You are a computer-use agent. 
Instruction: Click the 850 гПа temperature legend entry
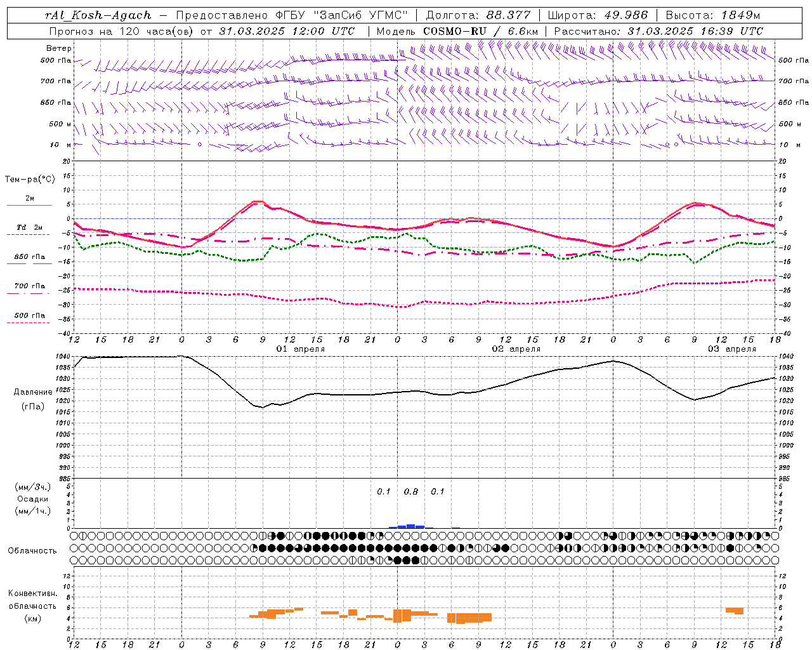tap(30, 257)
